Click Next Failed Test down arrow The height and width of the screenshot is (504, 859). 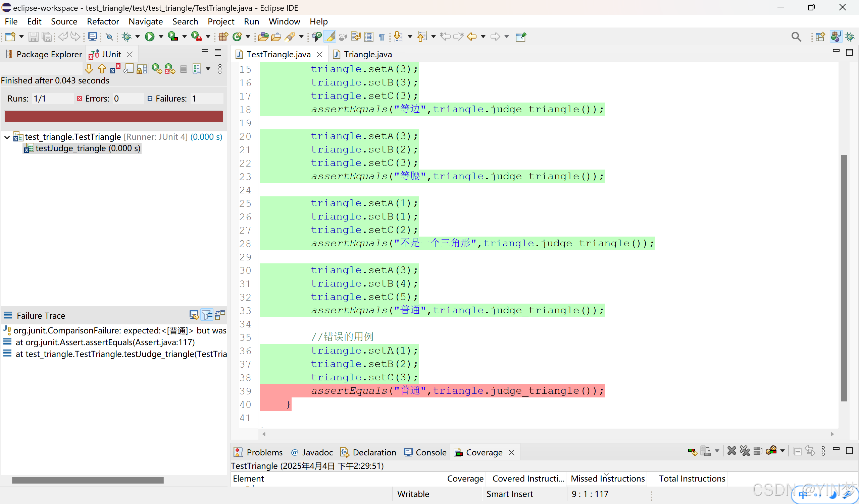pos(89,69)
